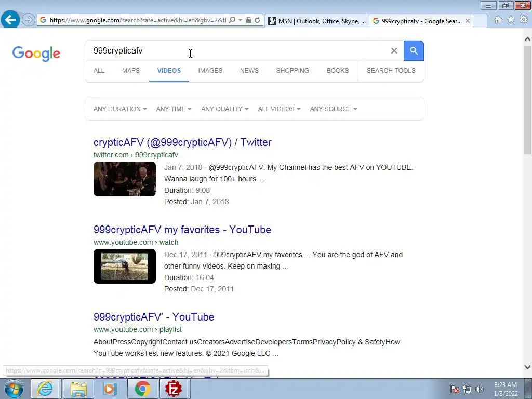The height and width of the screenshot is (399, 532).
Task: Click the www.youtube.com › watch URL
Action: [x=136, y=242]
